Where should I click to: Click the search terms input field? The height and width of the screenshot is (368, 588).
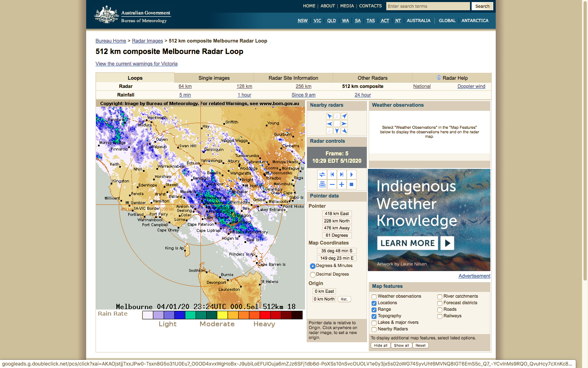click(428, 6)
